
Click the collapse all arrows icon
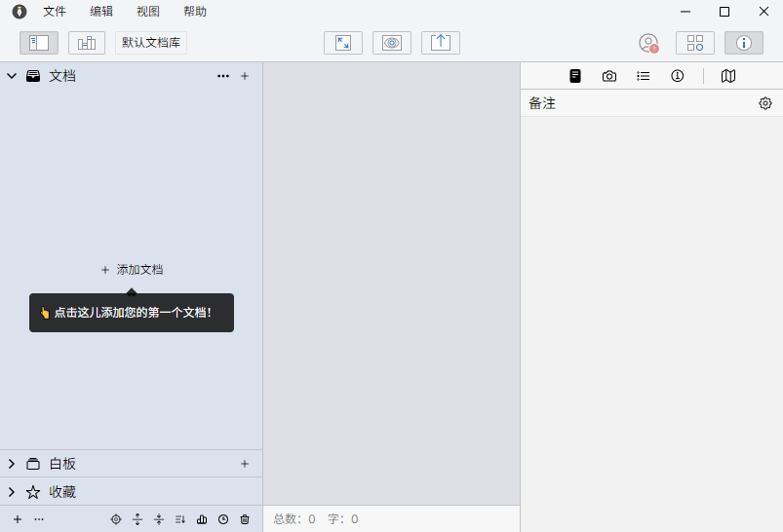[159, 519]
